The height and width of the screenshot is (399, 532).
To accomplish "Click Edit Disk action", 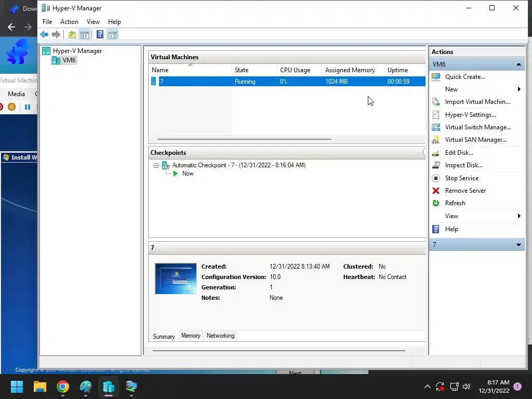I will (x=459, y=153).
